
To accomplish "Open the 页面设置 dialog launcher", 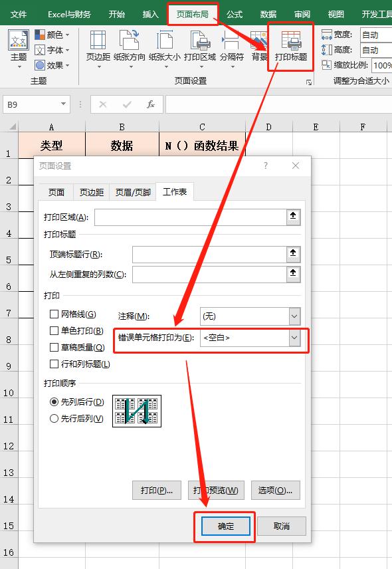I will (x=308, y=82).
